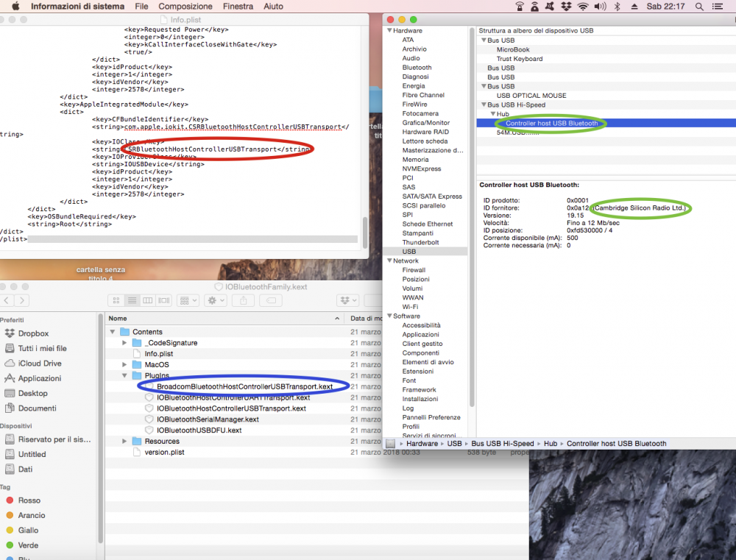
Task: Click Info.plist editor vertical scrollbar
Action: click(x=365, y=233)
